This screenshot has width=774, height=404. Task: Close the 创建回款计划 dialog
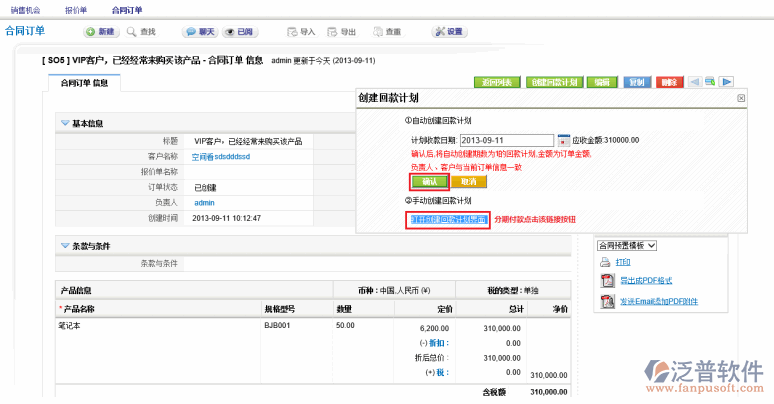pos(741,97)
